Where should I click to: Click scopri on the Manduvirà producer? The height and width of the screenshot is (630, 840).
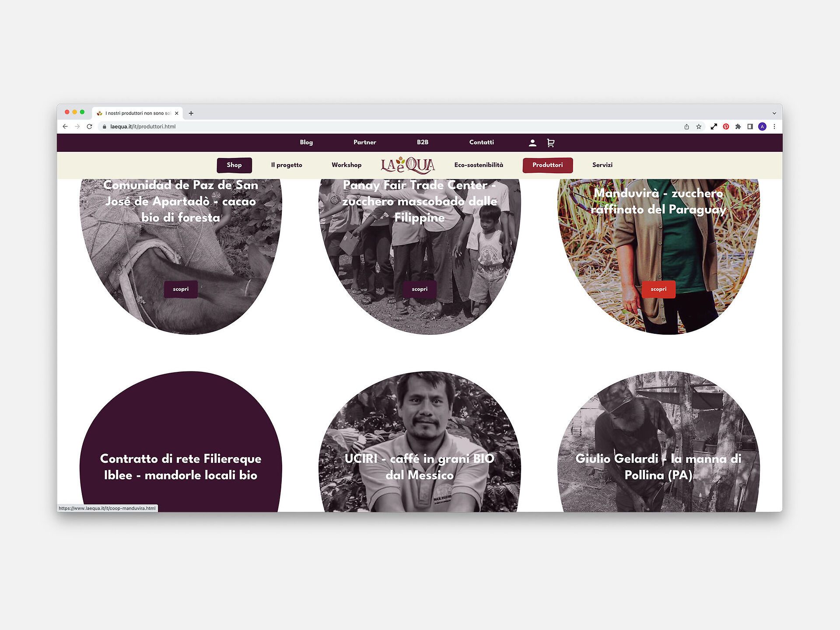point(658,289)
